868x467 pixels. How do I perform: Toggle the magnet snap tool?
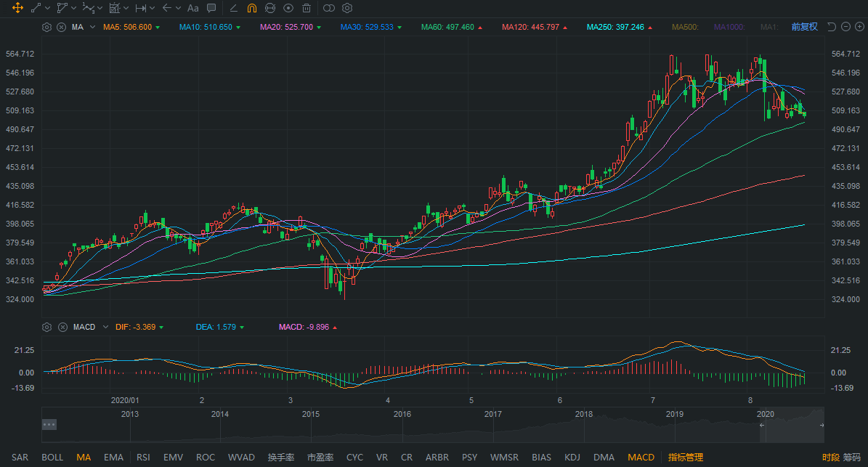pos(251,8)
